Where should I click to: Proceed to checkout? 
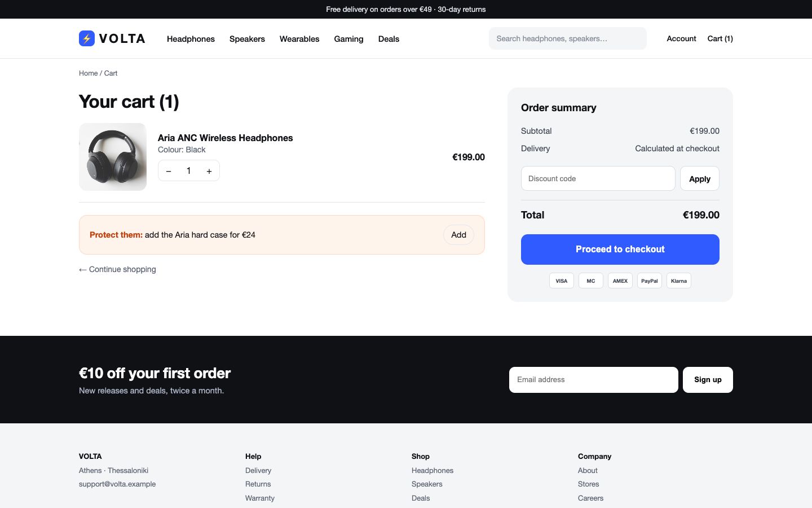(x=620, y=249)
